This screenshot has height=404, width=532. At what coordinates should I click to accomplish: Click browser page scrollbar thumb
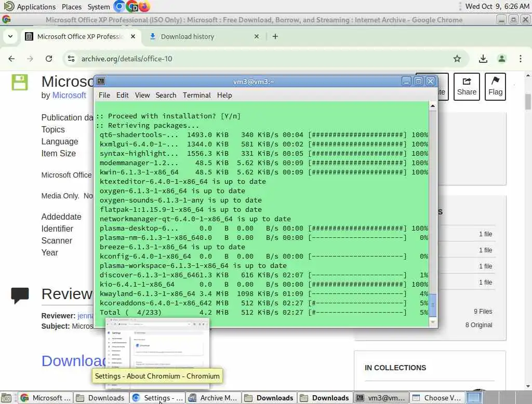pos(528,101)
